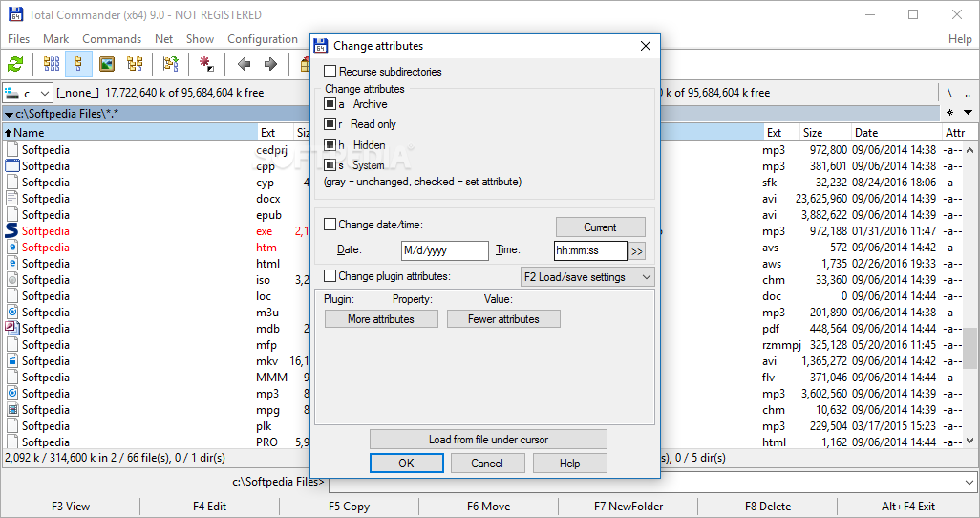
Task: Click the red asterisk select files icon
Action: pyautogui.click(x=206, y=64)
